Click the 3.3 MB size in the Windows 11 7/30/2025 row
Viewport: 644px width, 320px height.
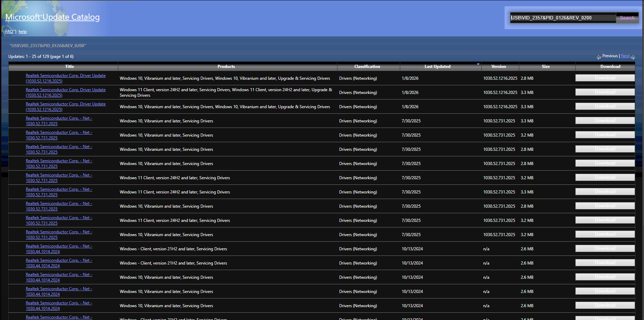tap(527, 192)
